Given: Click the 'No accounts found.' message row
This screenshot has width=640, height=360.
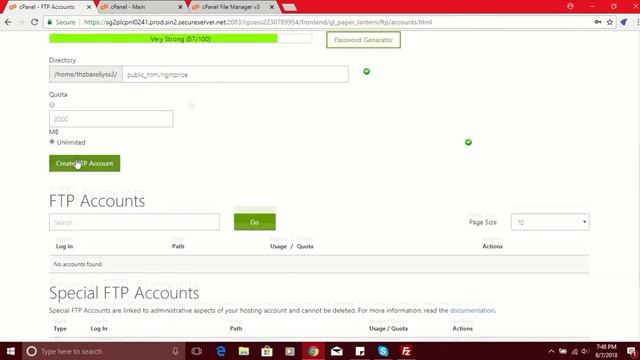Looking at the screenshot, I should pos(319,264).
